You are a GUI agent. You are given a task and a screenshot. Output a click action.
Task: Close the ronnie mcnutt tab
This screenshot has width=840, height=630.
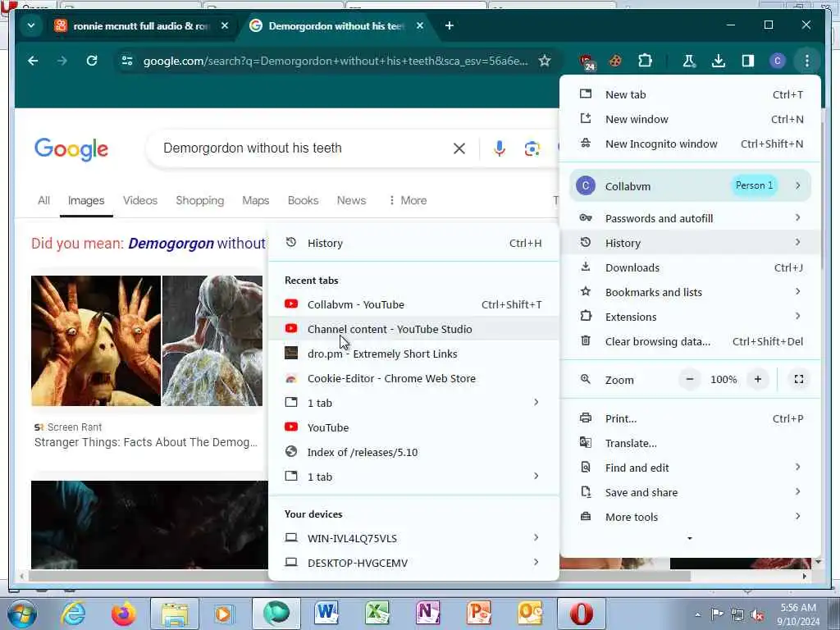tap(225, 25)
